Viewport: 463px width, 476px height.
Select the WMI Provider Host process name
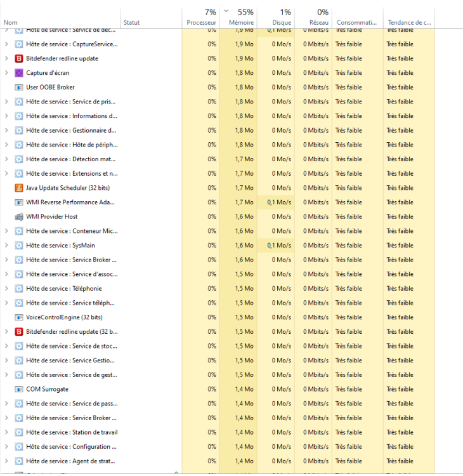52,216
